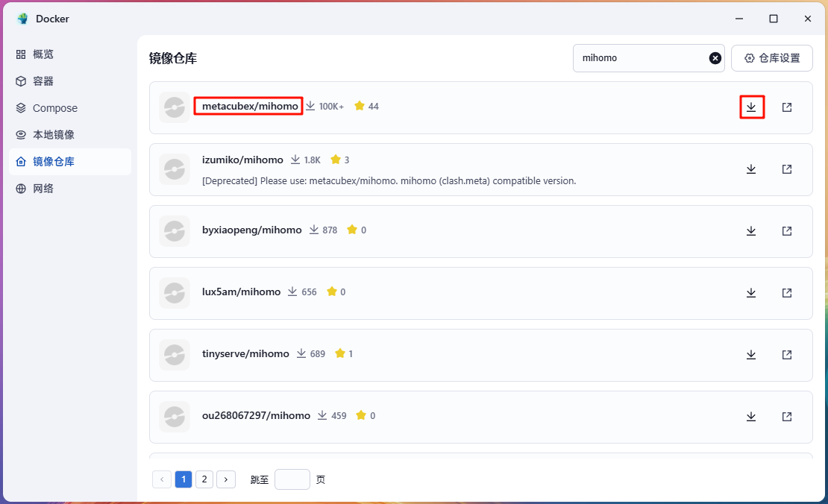828x504 pixels.
Task: Click the jump-to-page number field
Action: pyautogui.click(x=292, y=479)
